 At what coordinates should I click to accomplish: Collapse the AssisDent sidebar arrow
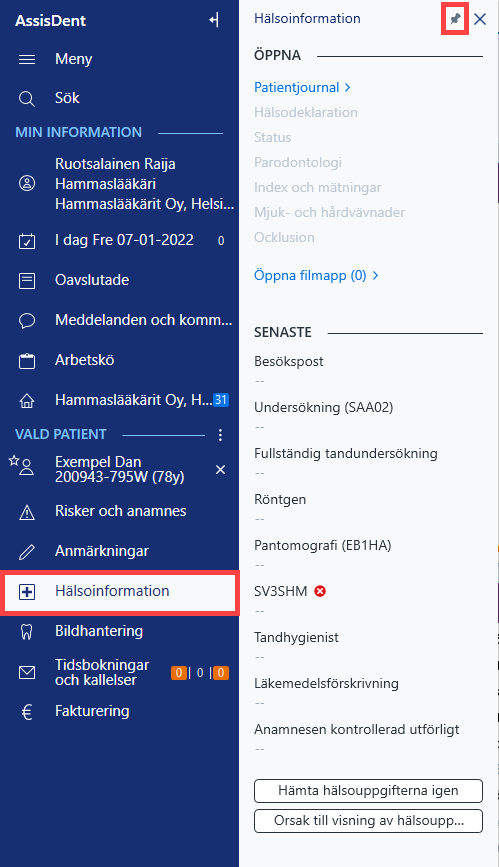click(x=214, y=20)
